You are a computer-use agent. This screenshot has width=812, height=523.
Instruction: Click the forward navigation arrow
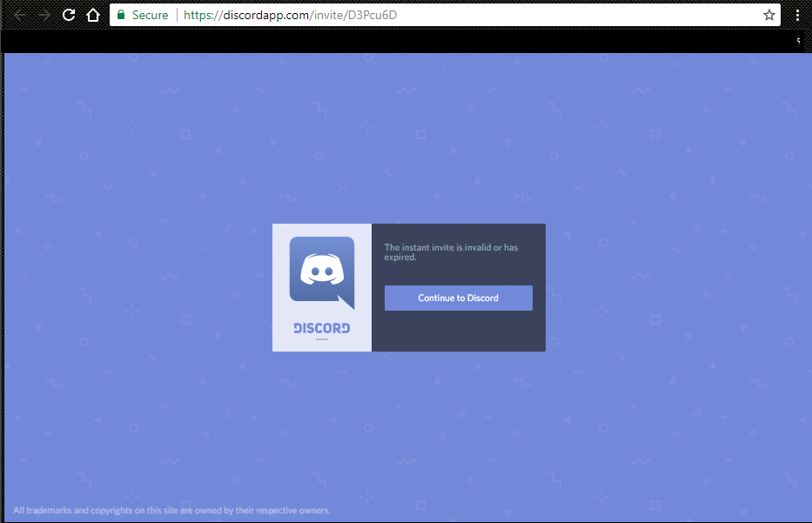[x=44, y=15]
